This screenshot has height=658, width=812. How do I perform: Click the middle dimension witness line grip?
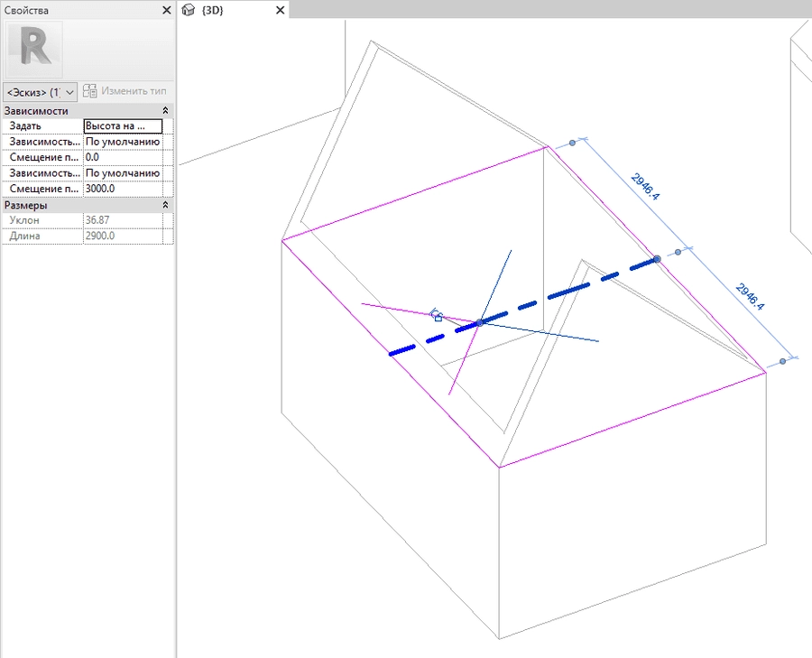click(x=678, y=253)
